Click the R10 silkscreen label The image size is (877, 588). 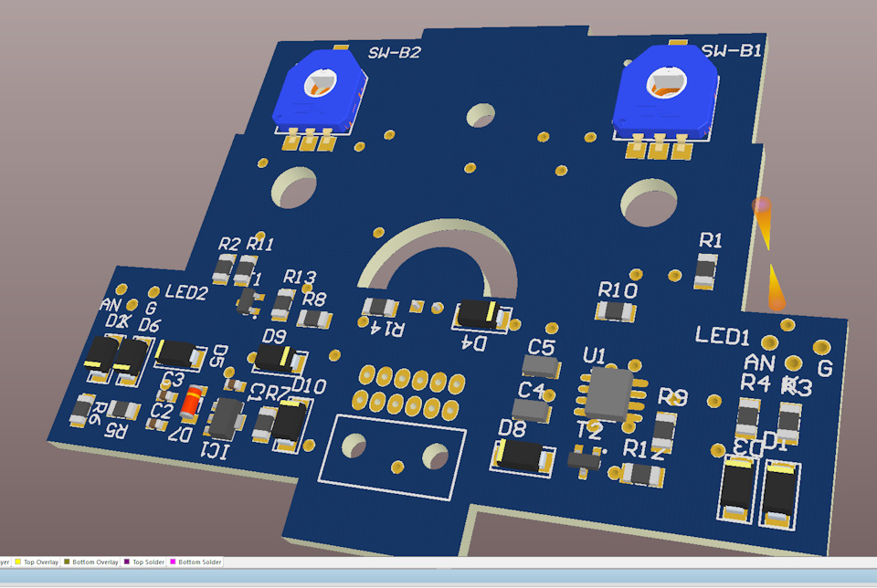[x=618, y=290]
